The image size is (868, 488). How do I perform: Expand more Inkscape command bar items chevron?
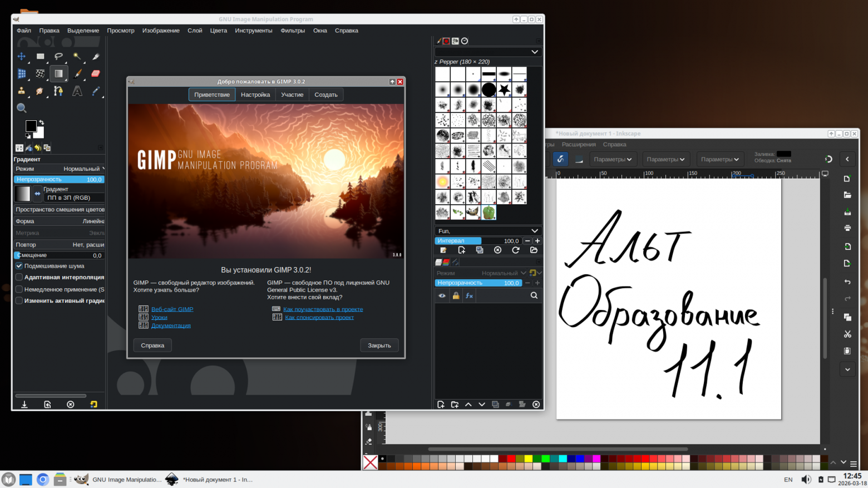coord(847,369)
